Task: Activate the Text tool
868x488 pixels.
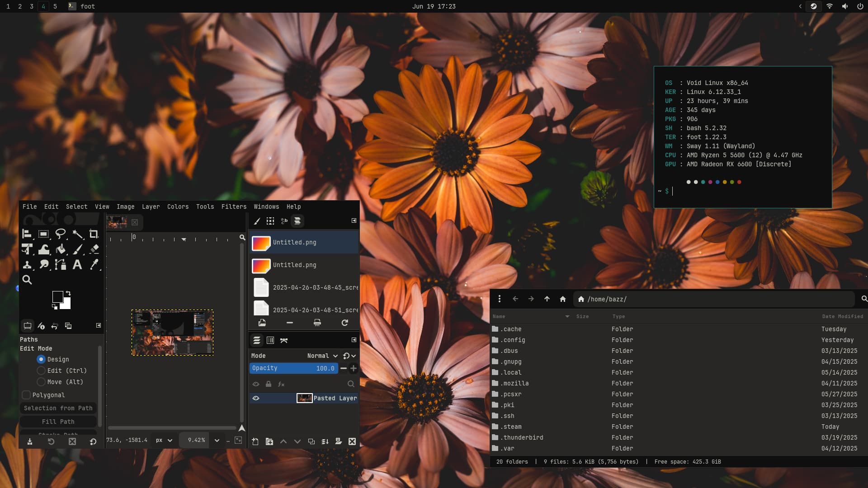Action: 77,265
